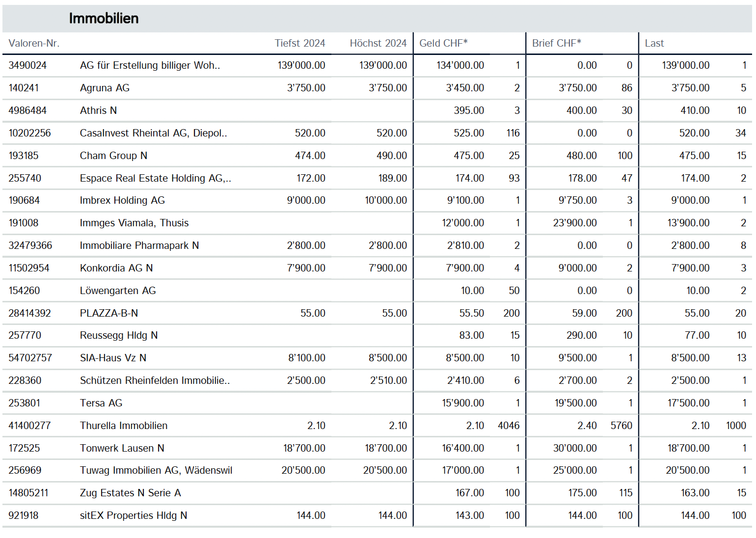Click the Immobilien section title
This screenshot has width=756, height=538.
104,19
